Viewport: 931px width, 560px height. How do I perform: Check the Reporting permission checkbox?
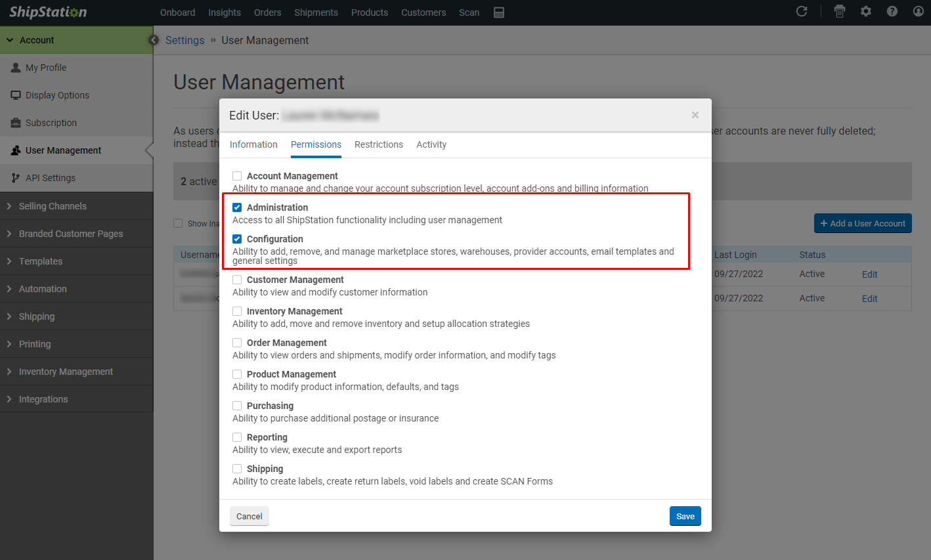237,437
